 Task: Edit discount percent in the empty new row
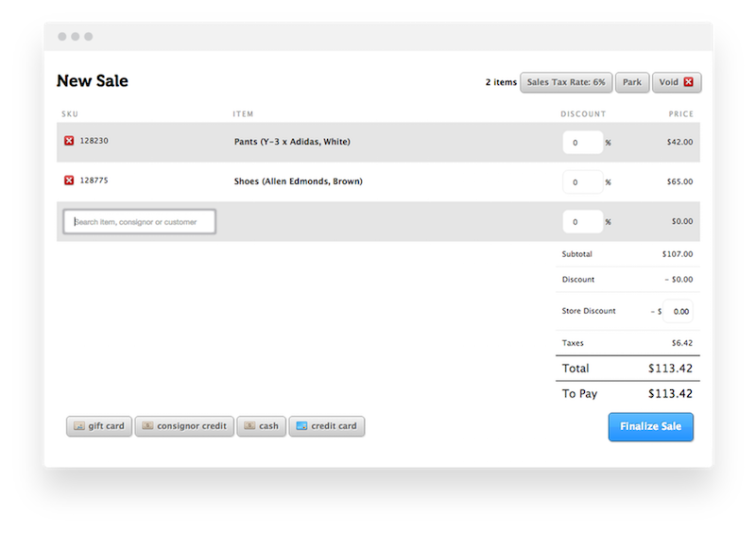[x=582, y=222]
